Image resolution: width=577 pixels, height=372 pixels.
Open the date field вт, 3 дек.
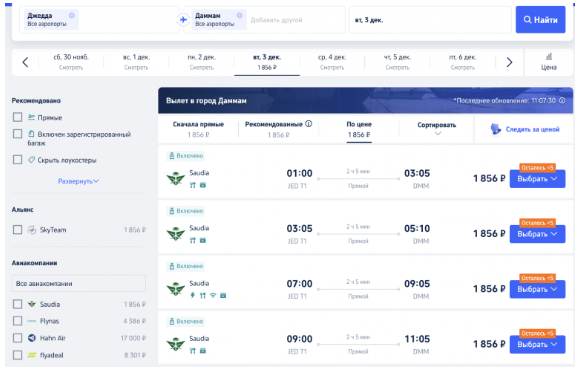(x=430, y=20)
